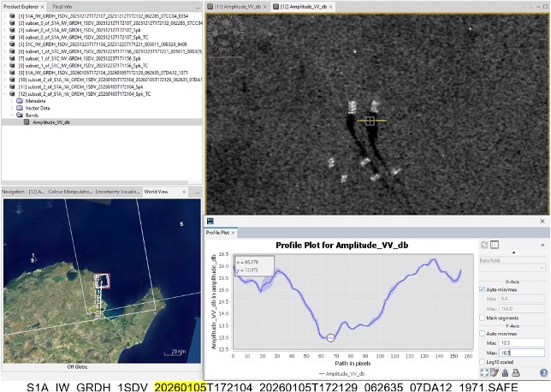Click the print icon in Profile Plot
This screenshot has width=551, height=392.
515,372
